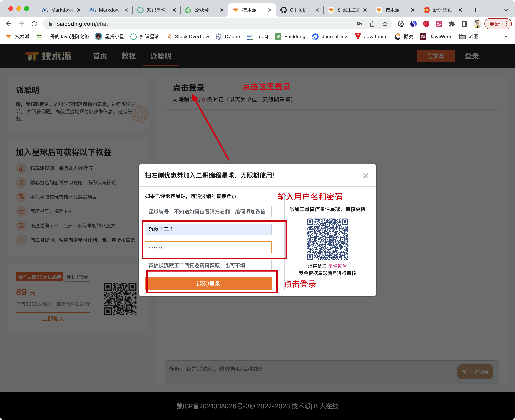This screenshot has height=420, width=515.
Task: Switch to the 知识星球 tab
Action: (156, 10)
